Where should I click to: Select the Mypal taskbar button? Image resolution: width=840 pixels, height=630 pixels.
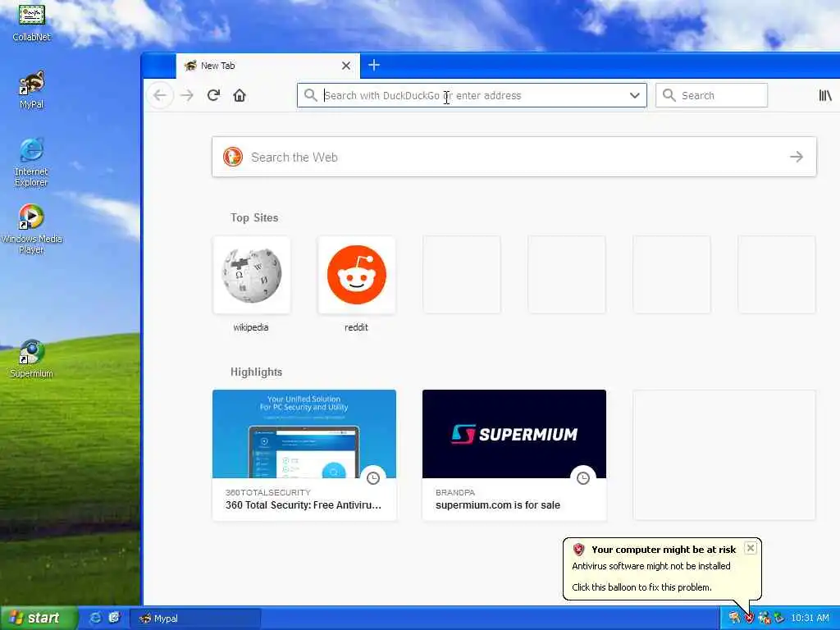click(x=195, y=619)
